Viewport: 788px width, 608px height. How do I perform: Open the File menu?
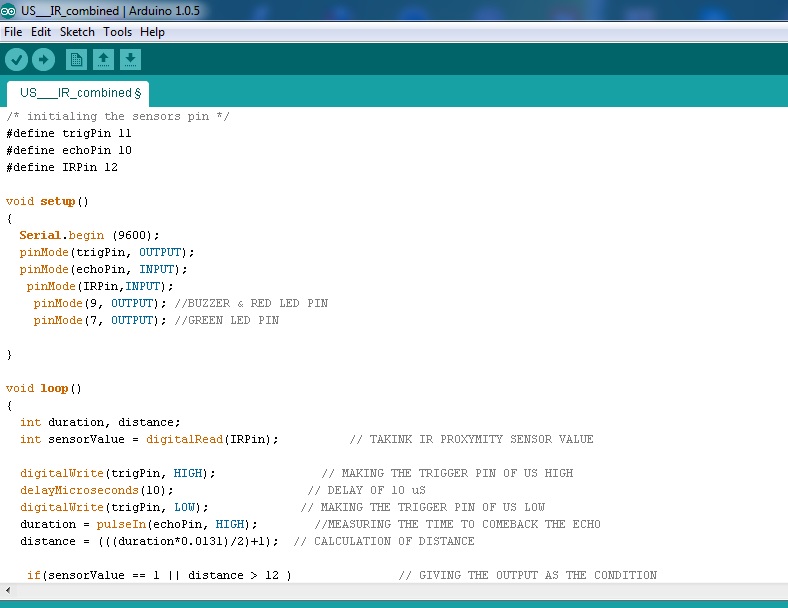click(x=13, y=32)
